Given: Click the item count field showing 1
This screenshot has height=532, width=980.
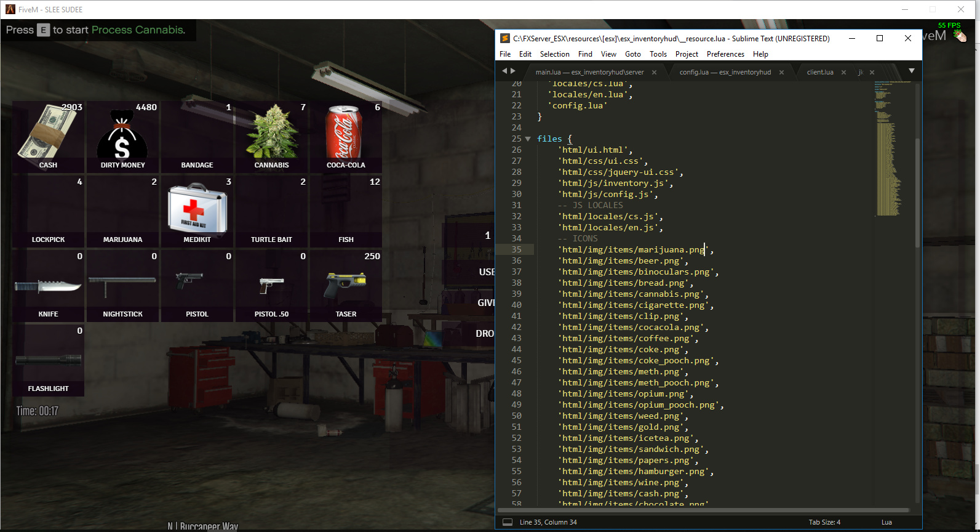Looking at the screenshot, I should tap(487, 235).
